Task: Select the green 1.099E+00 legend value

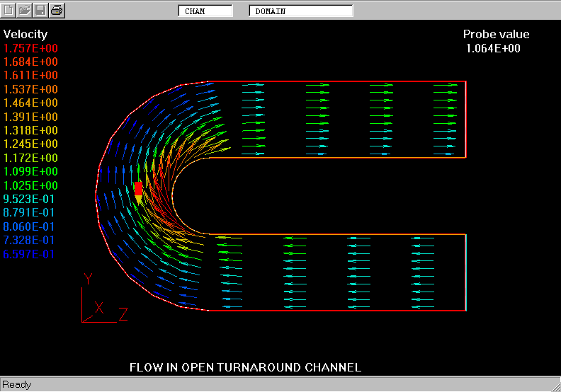Action: point(31,171)
